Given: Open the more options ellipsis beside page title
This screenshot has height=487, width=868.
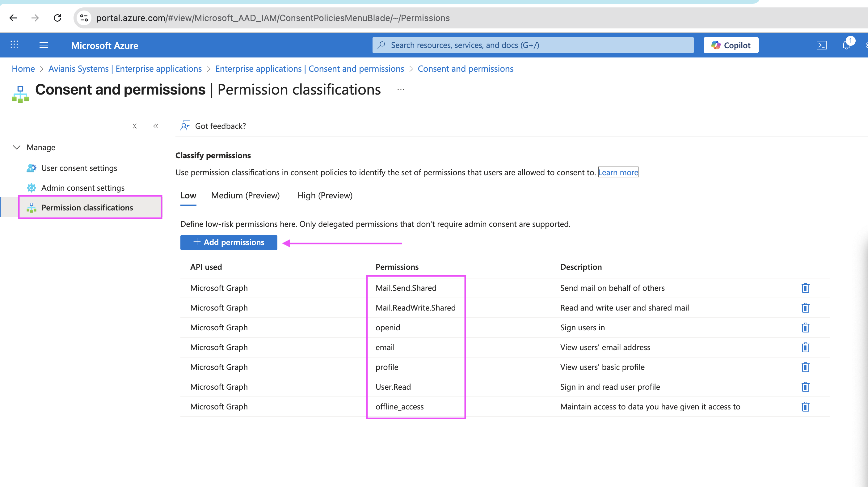Looking at the screenshot, I should pos(401,90).
